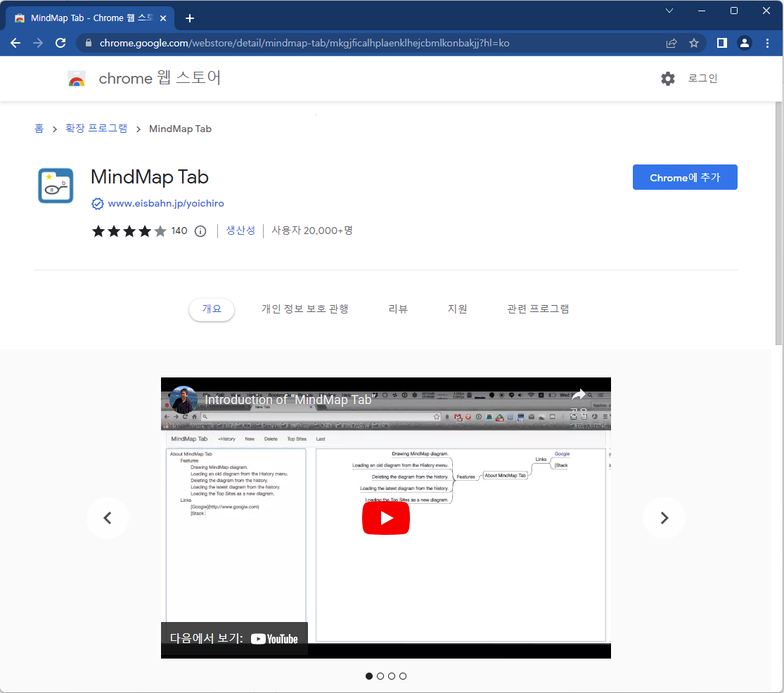Open a new browser tab
Screen dimensions: 784x693
(x=190, y=18)
